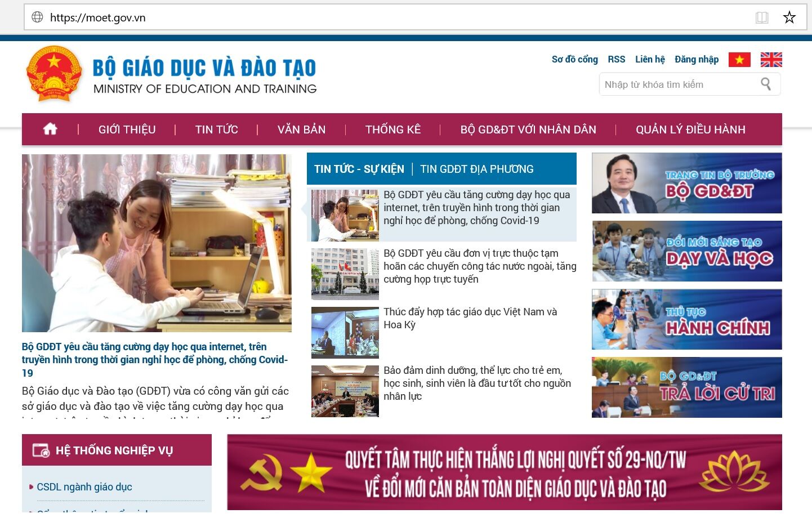Open the Sơ đồ cổng link
This screenshot has height=518, width=812.
574,59
